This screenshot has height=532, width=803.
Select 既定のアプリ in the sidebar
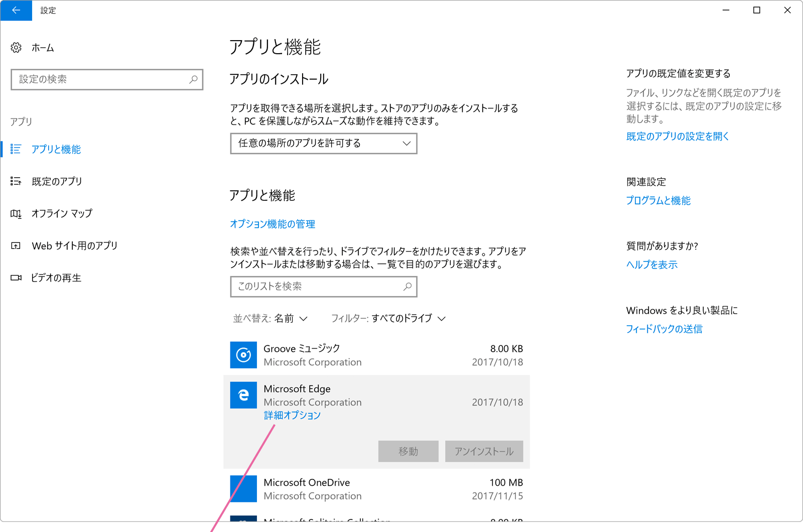pyautogui.click(x=57, y=181)
